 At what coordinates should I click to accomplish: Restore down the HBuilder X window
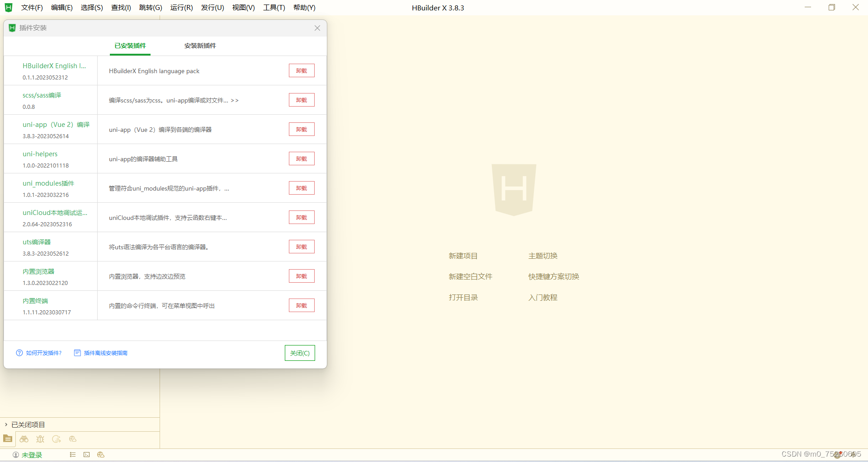pyautogui.click(x=832, y=7)
